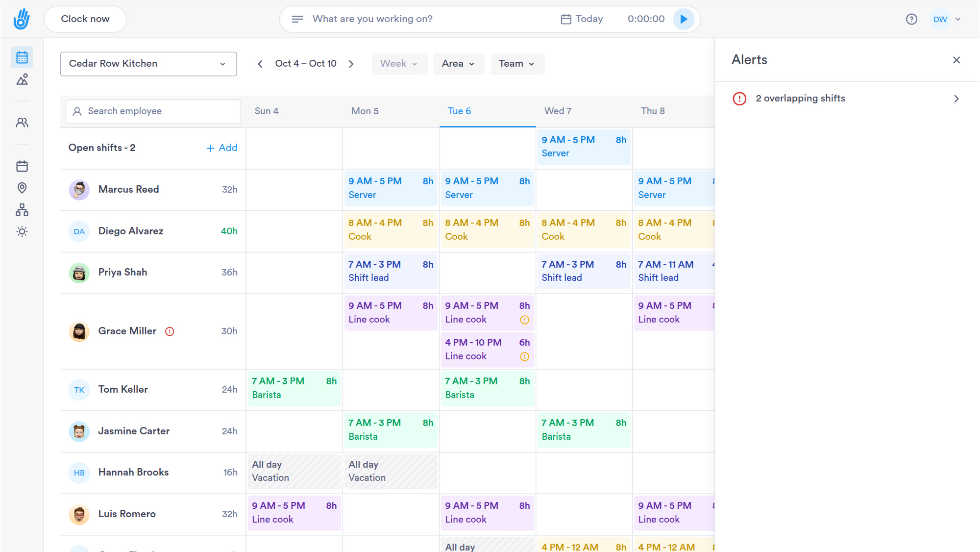Screen dimensions: 980x552
Task: Open the Area filter dropdown
Action: pyautogui.click(x=459, y=64)
